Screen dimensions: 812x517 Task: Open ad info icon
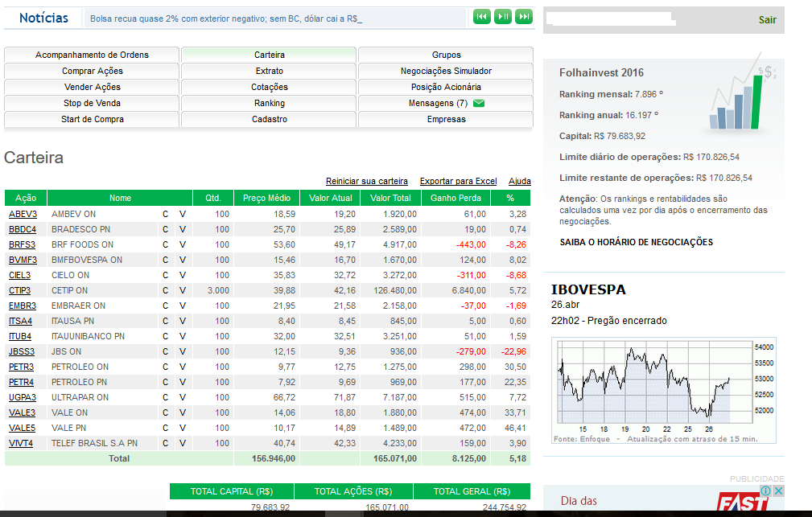766,490
